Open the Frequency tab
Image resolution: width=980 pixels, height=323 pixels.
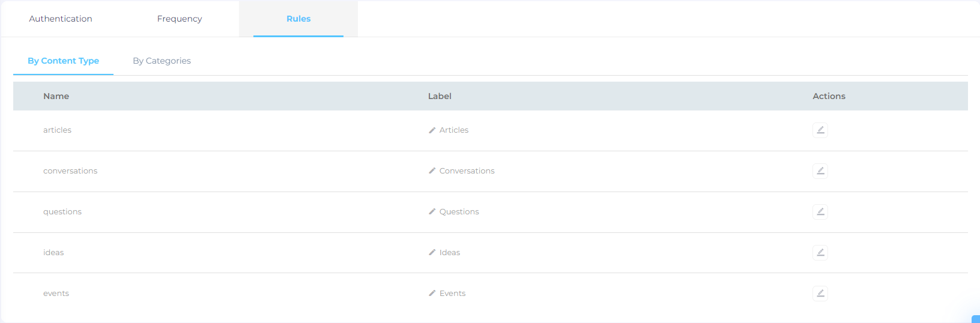tap(180, 19)
